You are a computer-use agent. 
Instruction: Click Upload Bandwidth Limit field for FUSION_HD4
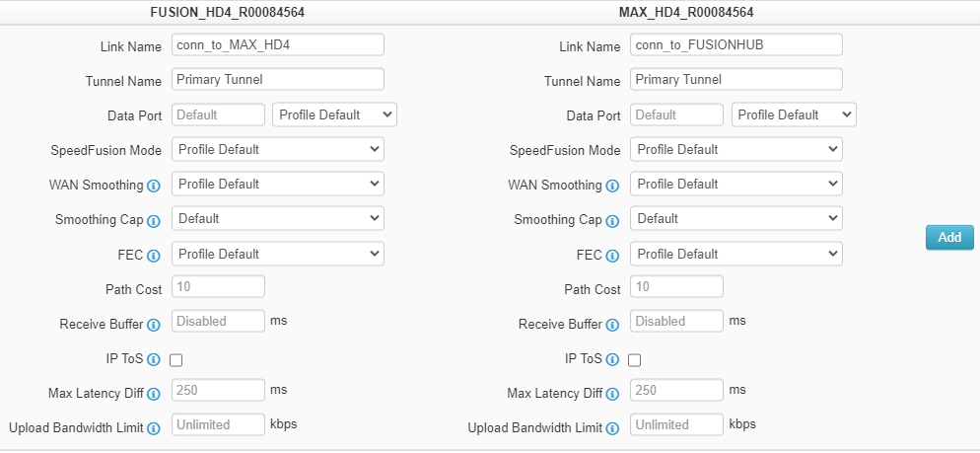click(218, 424)
